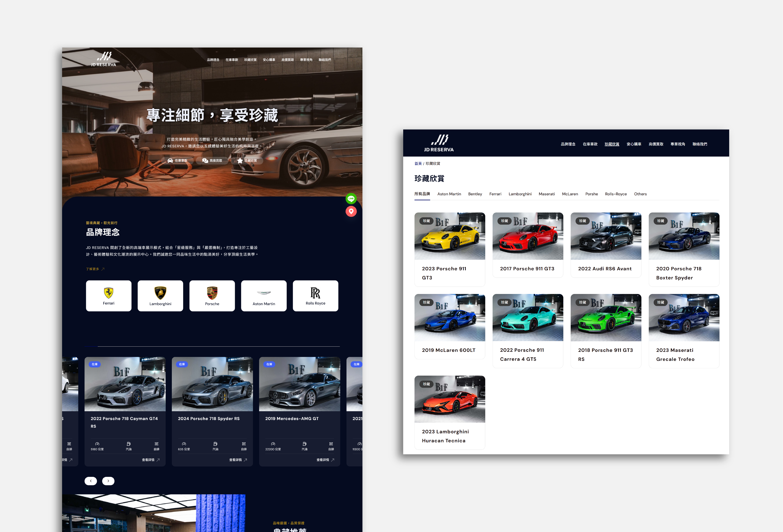Open the yellow 2023 Porsche 911 GT3 thumbnail
This screenshot has width=783, height=532.
click(x=450, y=236)
